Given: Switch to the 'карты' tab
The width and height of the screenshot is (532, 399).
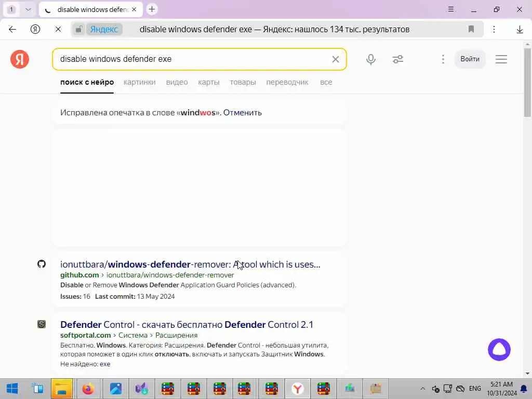Looking at the screenshot, I should click(209, 82).
